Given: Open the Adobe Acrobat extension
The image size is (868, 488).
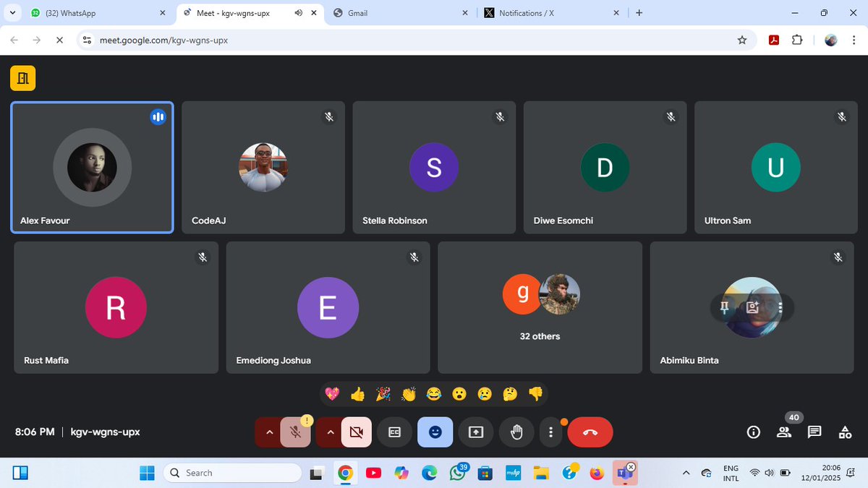Looking at the screenshot, I should 773,40.
